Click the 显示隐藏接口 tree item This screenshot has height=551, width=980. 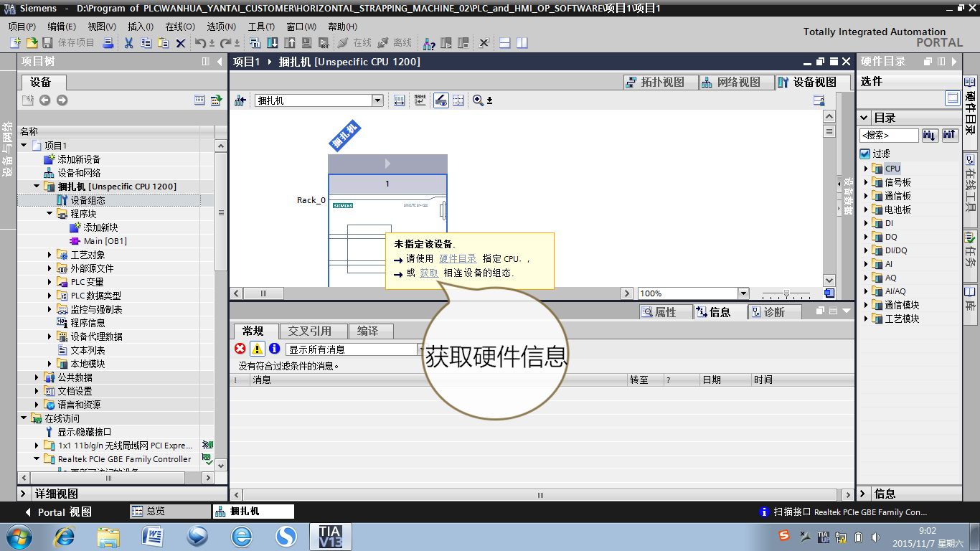(84, 432)
